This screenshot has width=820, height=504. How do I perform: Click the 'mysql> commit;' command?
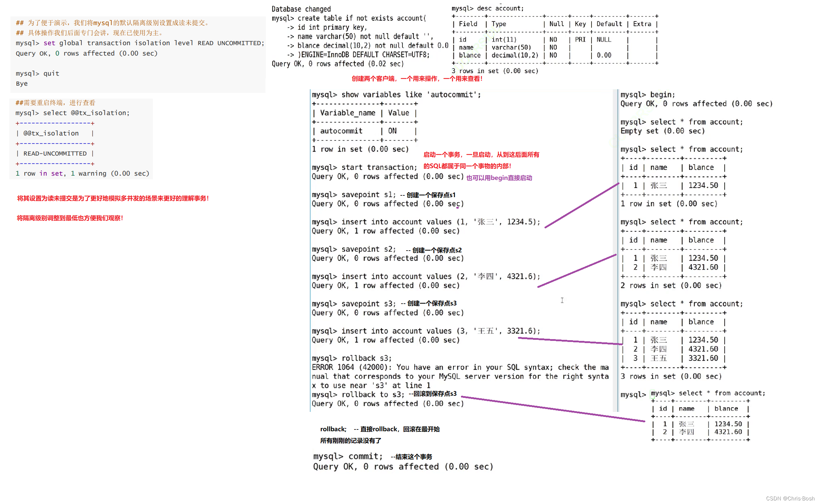tap(348, 456)
